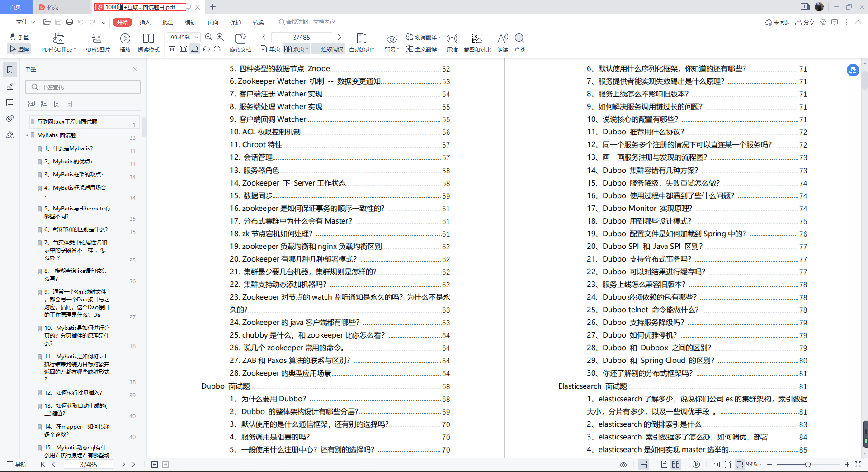Toggle 连续阅读 continuous reading mode

coord(327,49)
